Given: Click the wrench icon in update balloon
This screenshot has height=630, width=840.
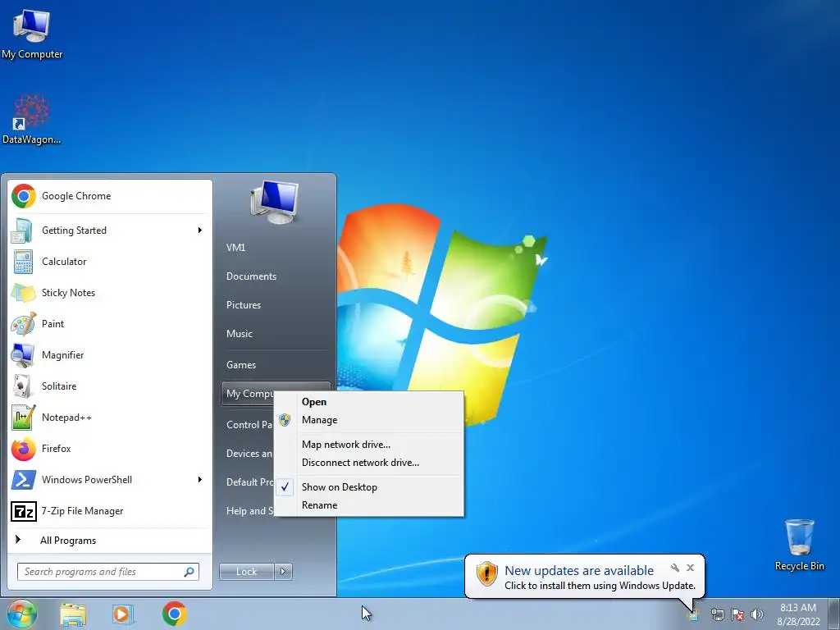Looking at the screenshot, I should click(675, 568).
